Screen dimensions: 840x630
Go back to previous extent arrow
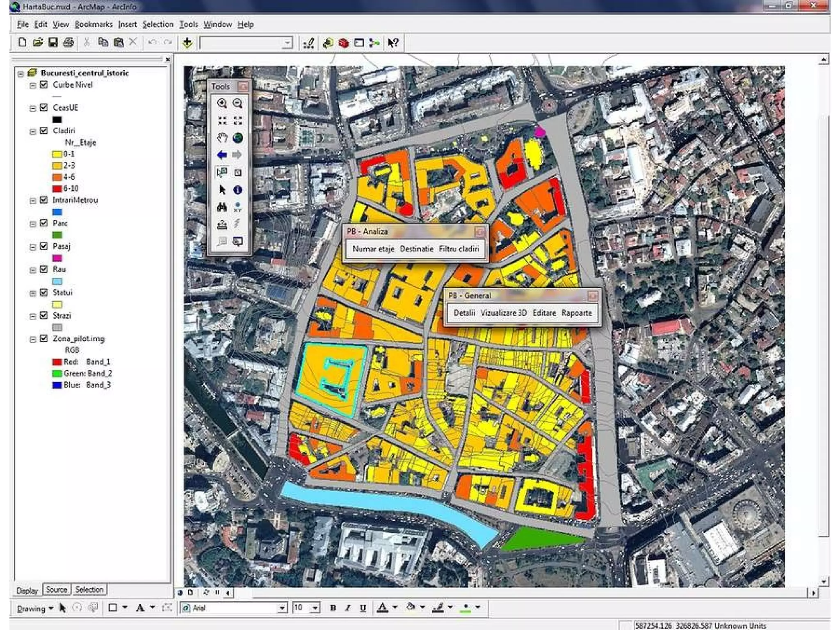(x=222, y=155)
